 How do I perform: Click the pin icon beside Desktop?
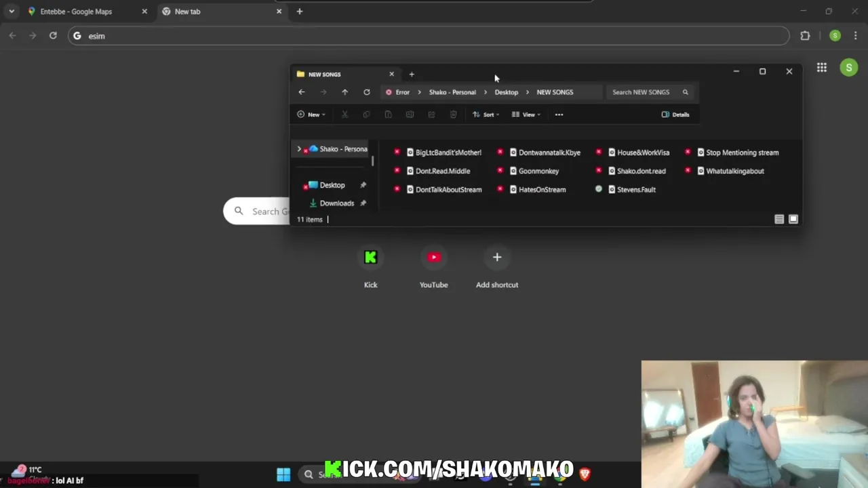coord(363,185)
